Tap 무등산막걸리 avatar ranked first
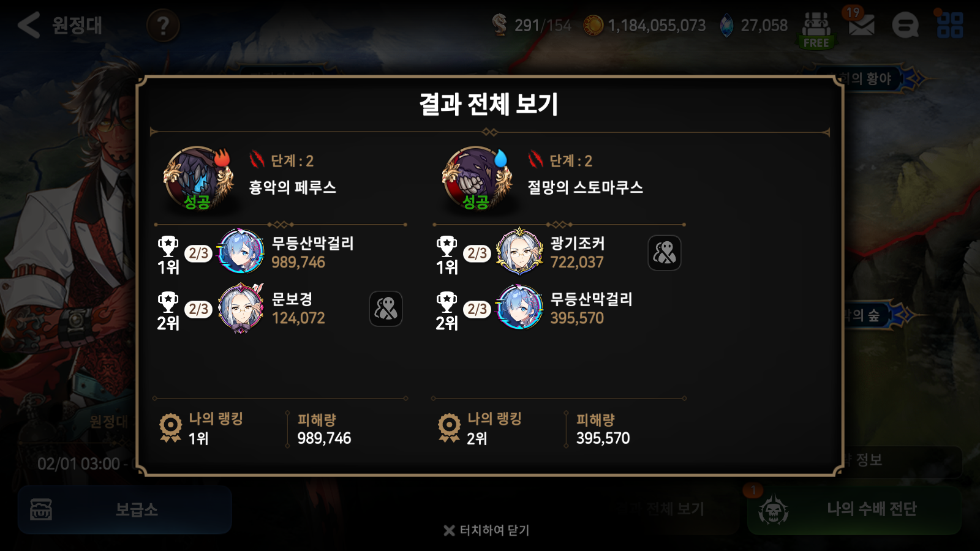980x551 pixels. pos(241,252)
